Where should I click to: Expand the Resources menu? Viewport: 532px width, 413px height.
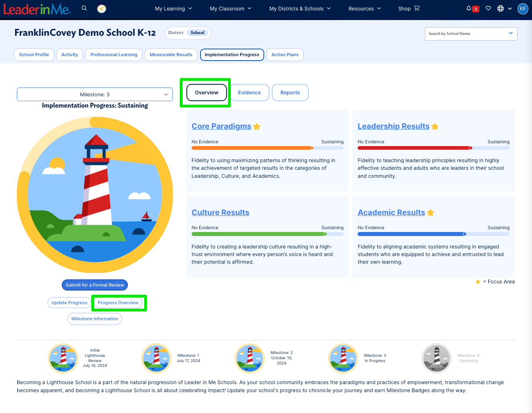pyautogui.click(x=365, y=8)
